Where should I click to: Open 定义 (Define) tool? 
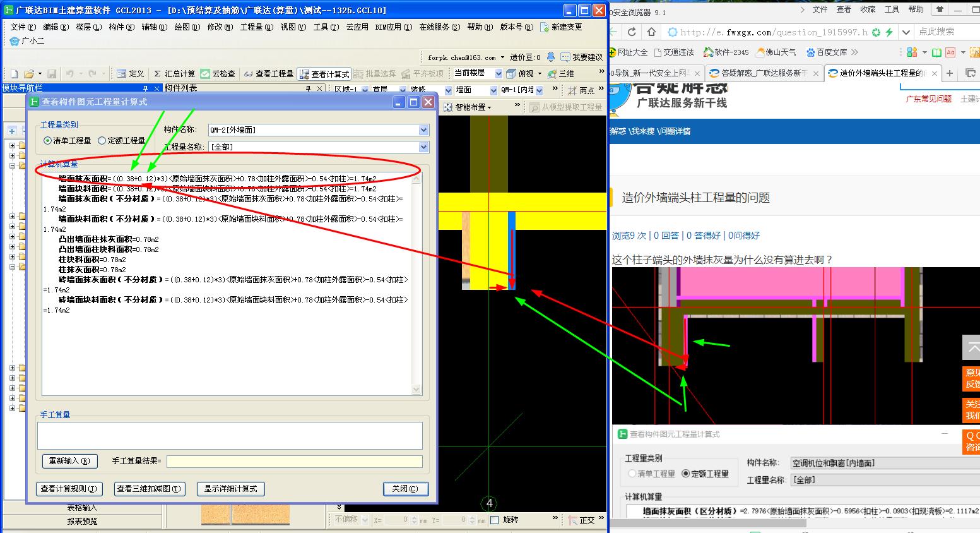(x=130, y=74)
